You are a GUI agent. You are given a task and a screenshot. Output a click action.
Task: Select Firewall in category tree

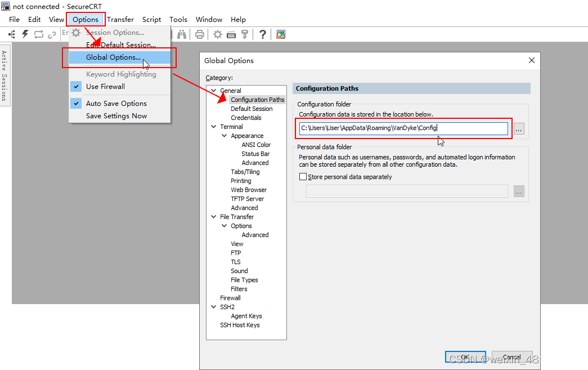[230, 297]
